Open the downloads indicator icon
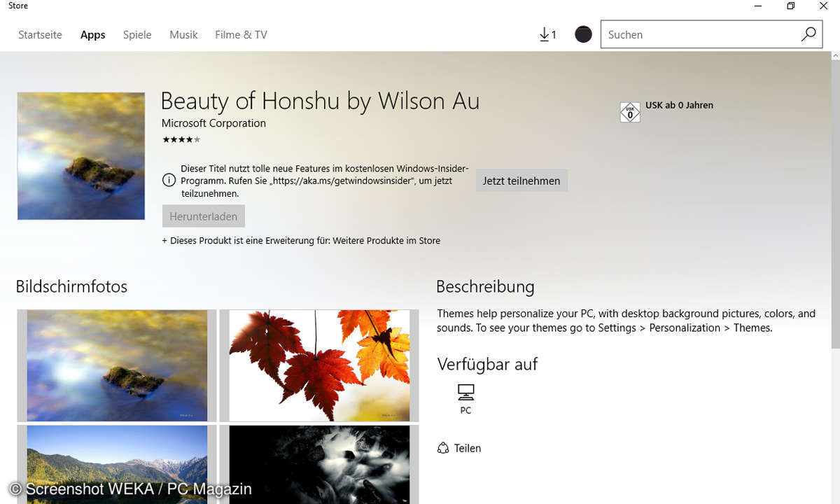840x504 pixels. click(x=547, y=34)
